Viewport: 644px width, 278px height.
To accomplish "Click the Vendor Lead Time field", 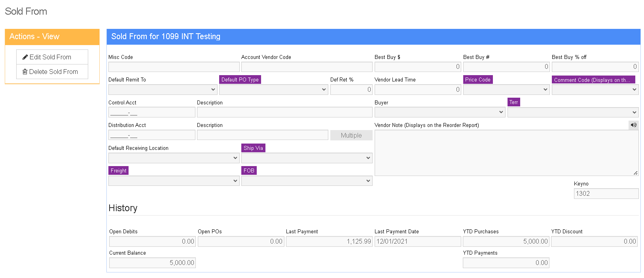I will pyautogui.click(x=418, y=90).
